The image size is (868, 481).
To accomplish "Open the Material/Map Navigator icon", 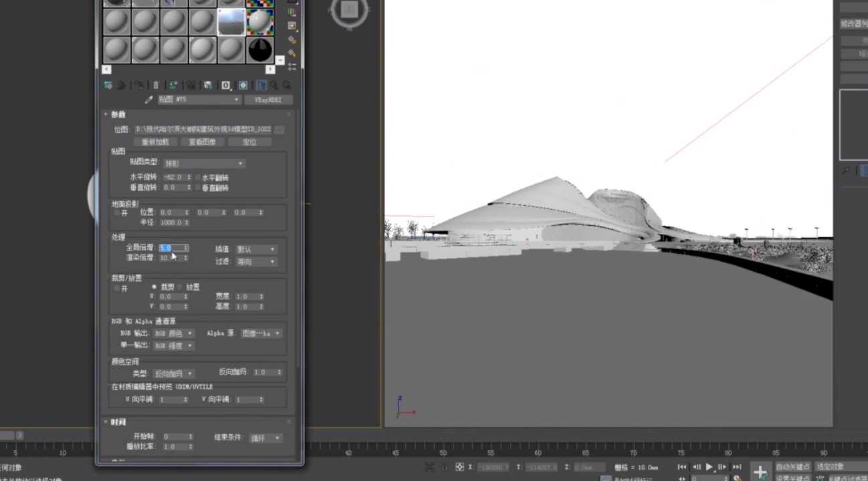I will pos(292,67).
